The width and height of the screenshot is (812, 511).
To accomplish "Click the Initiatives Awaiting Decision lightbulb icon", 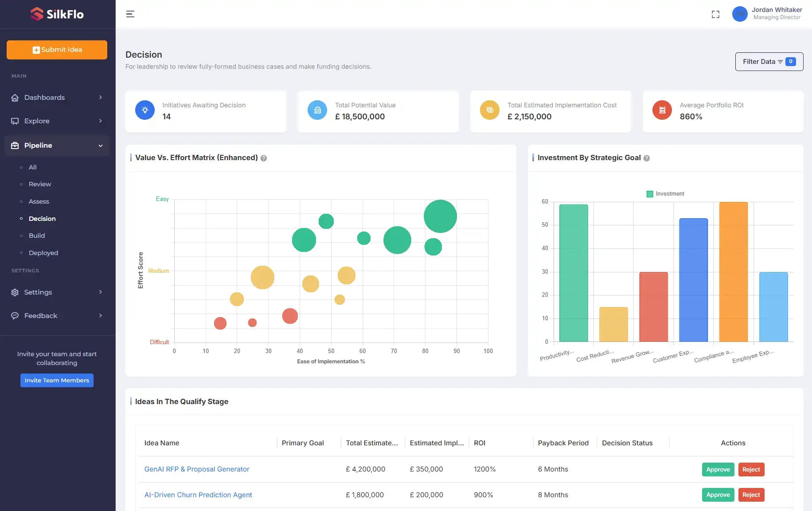I will [145, 110].
